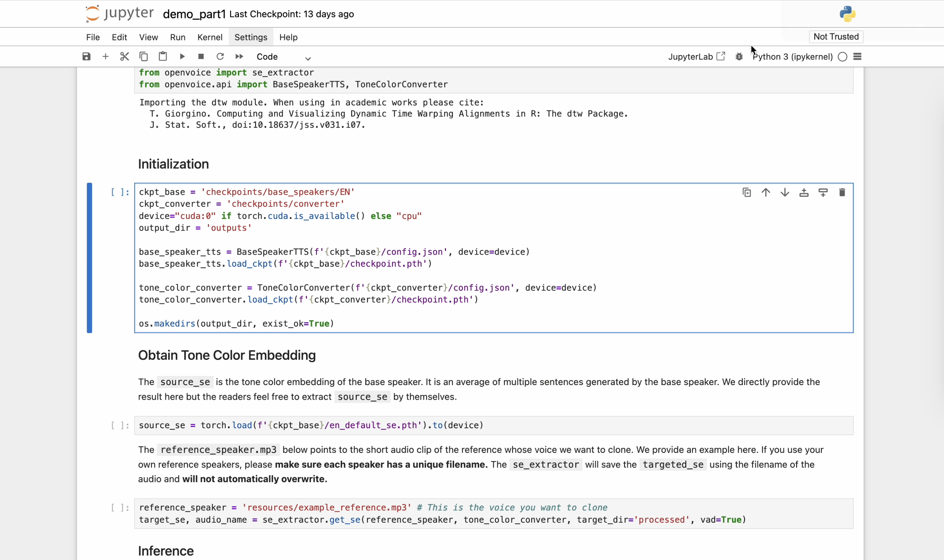Move the active cell down
The height and width of the screenshot is (560, 944).
tap(785, 192)
